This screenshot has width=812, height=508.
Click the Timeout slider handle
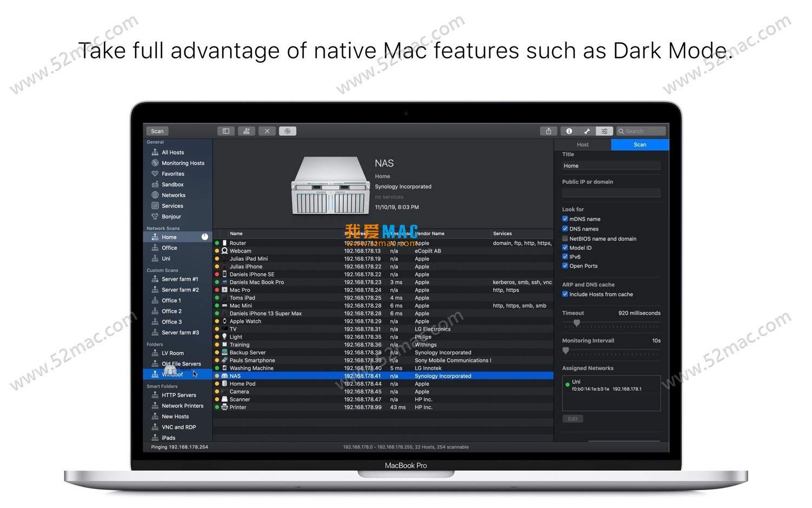tap(577, 323)
